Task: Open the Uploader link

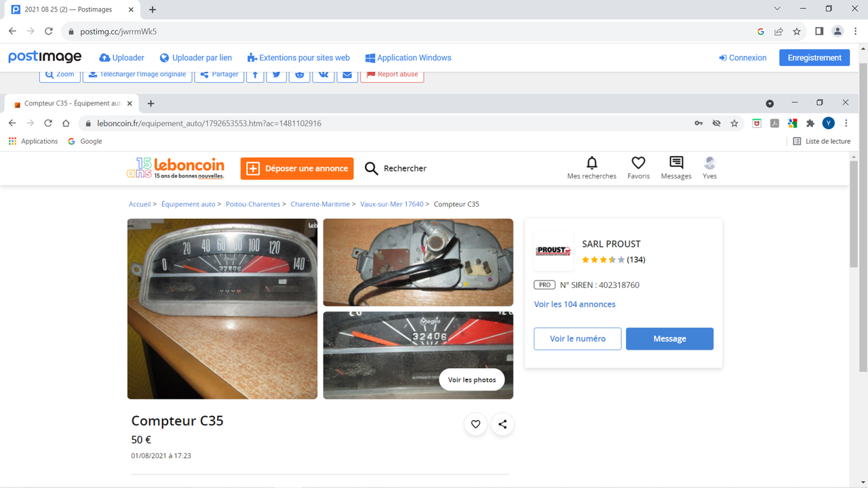Action: pyautogui.click(x=121, y=58)
